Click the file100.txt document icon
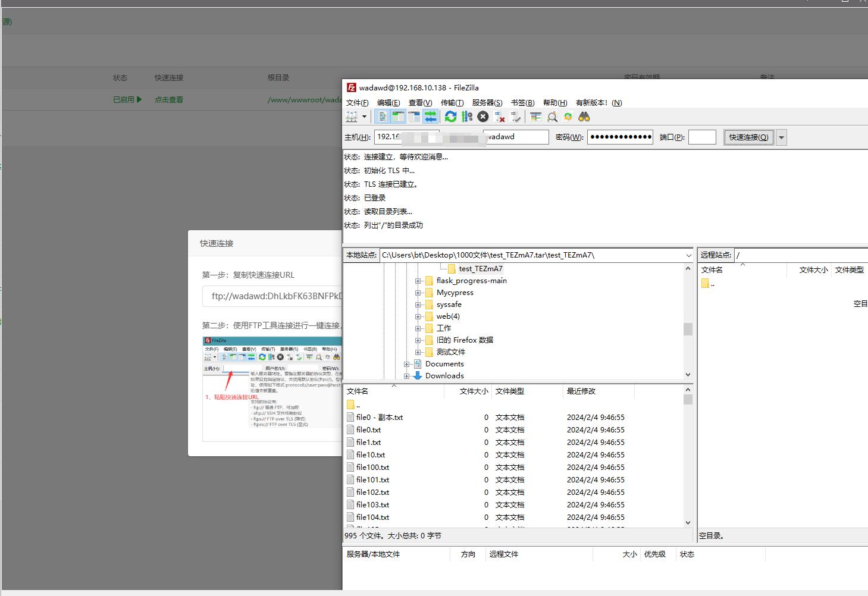This screenshot has height=596, width=868. coord(350,467)
